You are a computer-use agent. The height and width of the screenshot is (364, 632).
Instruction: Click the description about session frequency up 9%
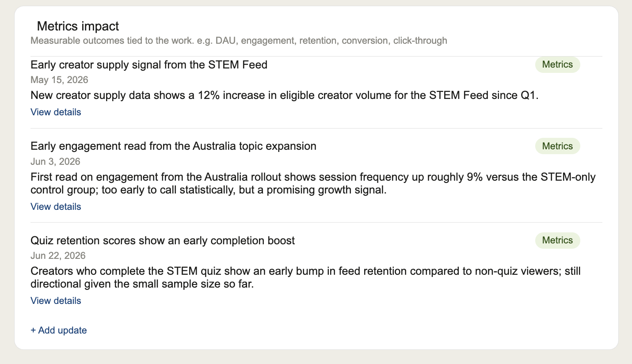(x=313, y=184)
